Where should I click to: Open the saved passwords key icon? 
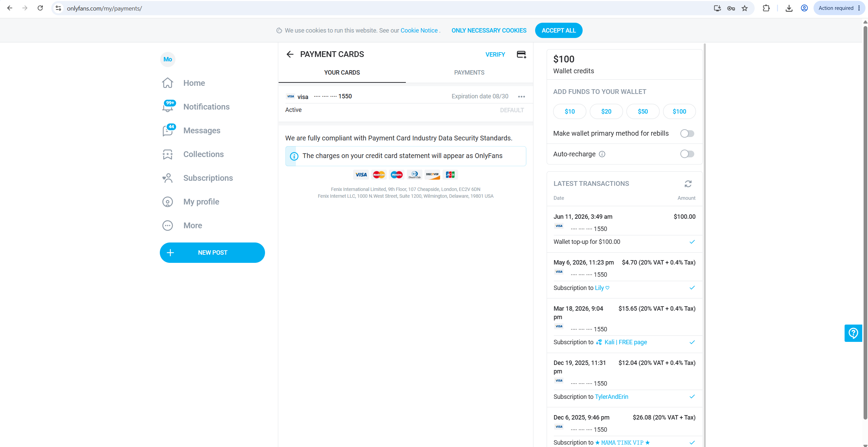click(731, 8)
